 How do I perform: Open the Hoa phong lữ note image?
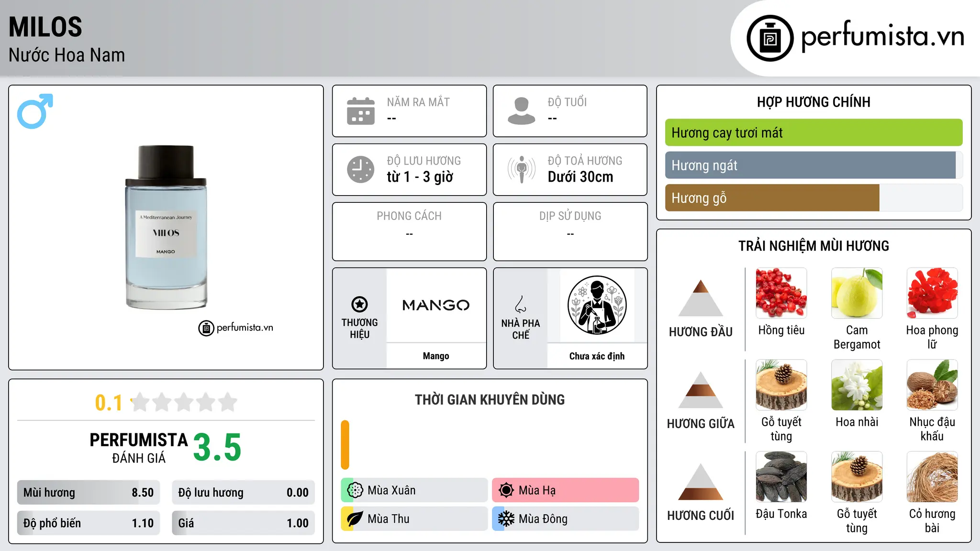click(932, 293)
